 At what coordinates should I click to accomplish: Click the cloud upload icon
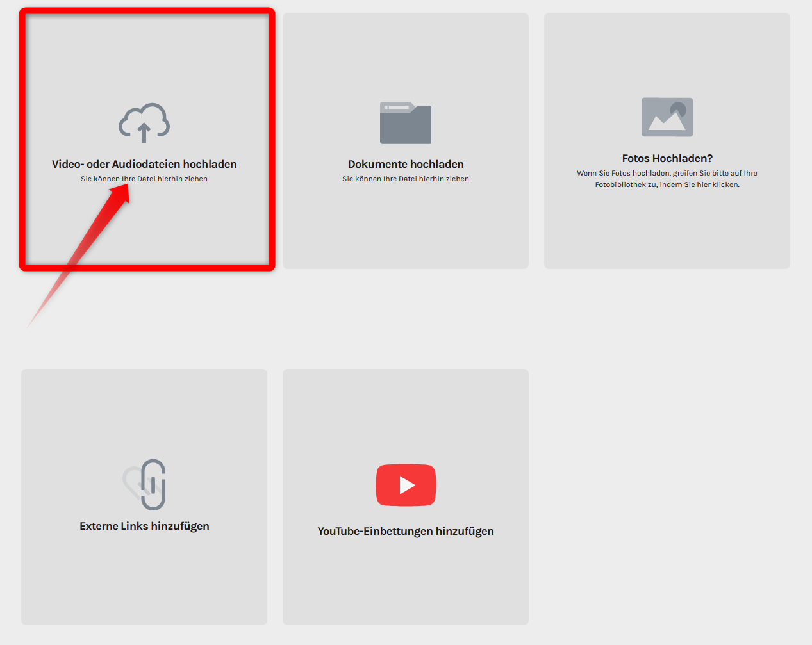144,123
